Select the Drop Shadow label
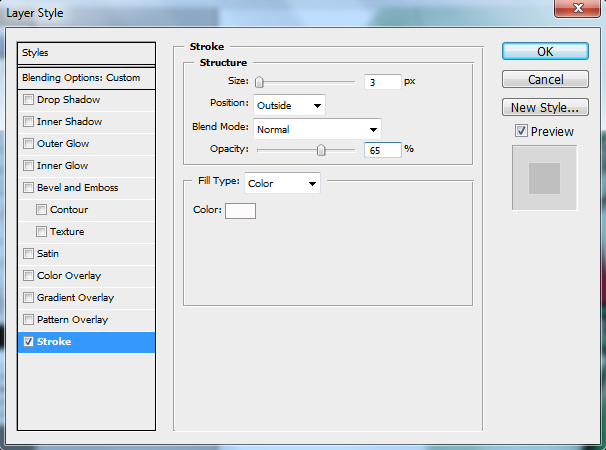This screenshot has height=450, width=606. click(68, 100)
